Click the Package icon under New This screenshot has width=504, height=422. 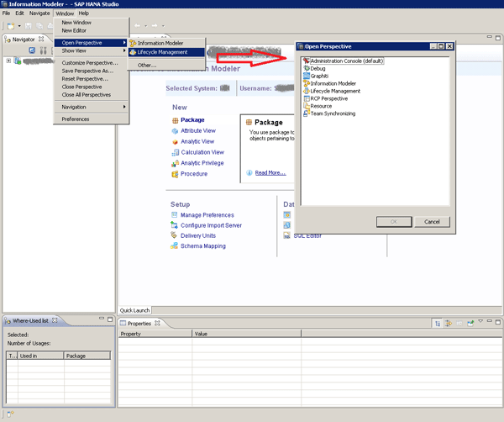174,120
